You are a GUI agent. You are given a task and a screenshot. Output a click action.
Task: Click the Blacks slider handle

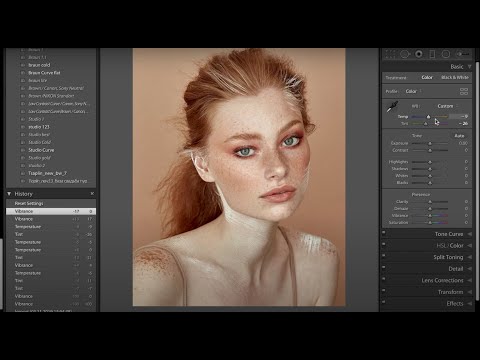[430, 183]
